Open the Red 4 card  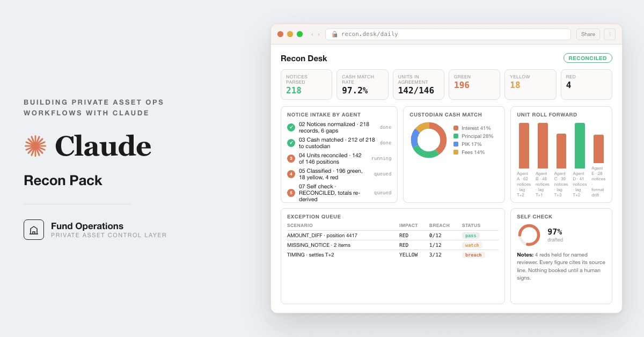click(587, 85)
